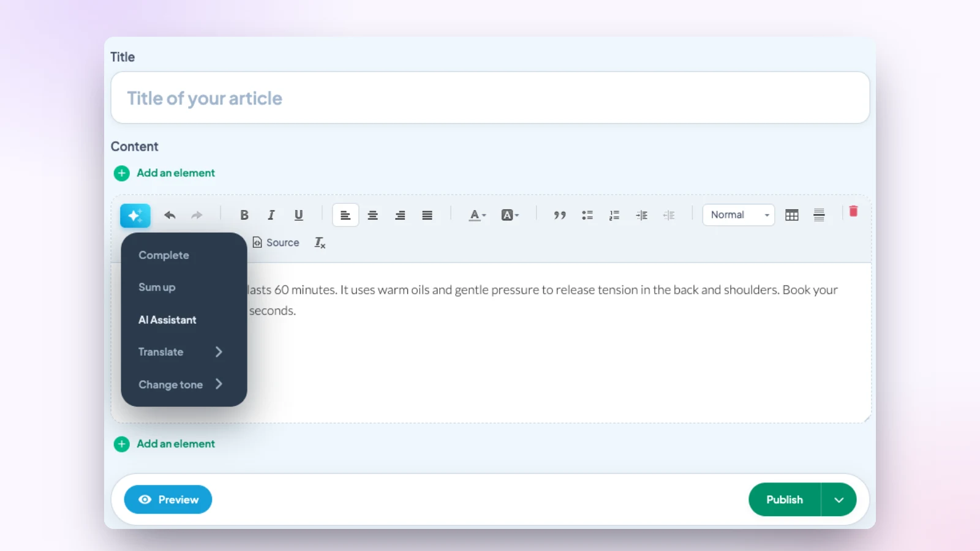Viewport: 980px width, 551px height.
Task: Click Add an element above the editor
Action: pyautogui.click(x=164, y=173)
